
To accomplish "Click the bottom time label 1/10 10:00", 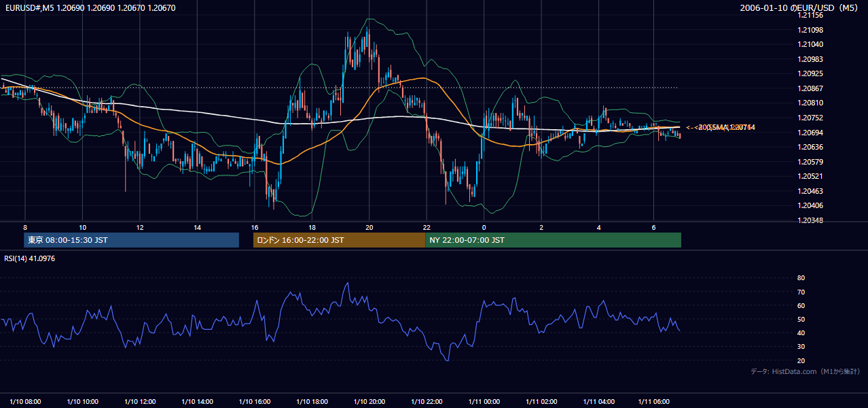I will coord(83,401).
